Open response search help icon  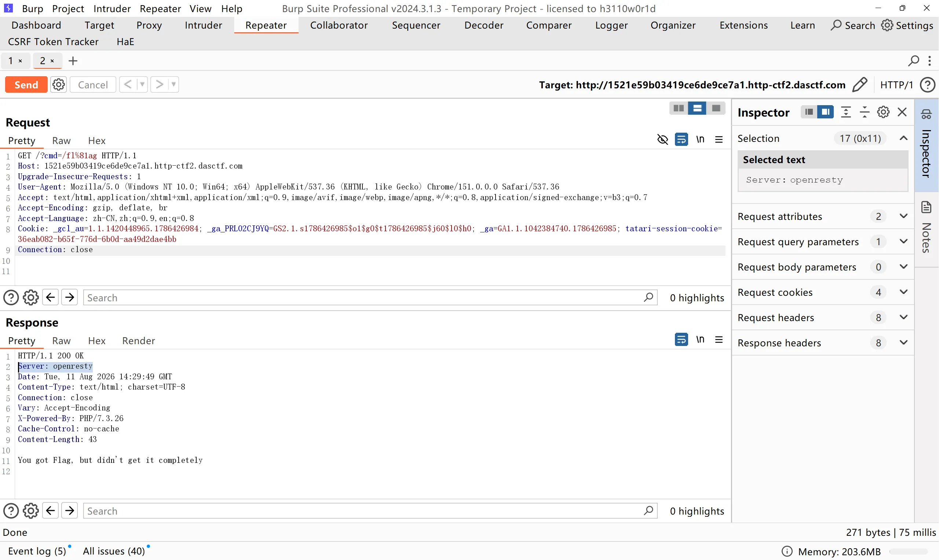tap(11, 511)
